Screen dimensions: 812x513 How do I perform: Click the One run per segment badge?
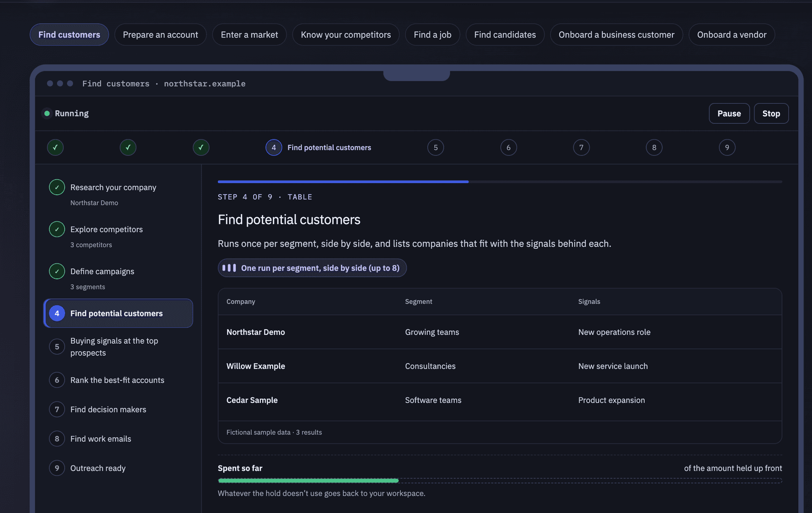tap(312, 268)
